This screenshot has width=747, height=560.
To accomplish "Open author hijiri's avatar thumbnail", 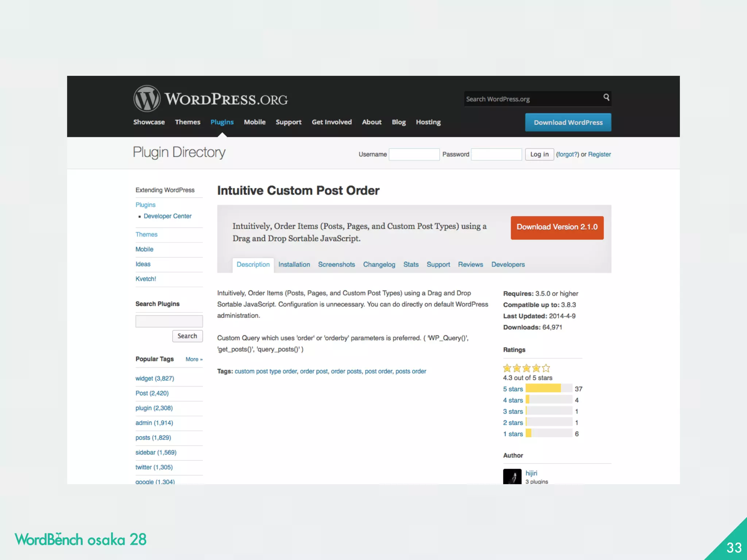I will pyautogui.click(x=512, y=476).
